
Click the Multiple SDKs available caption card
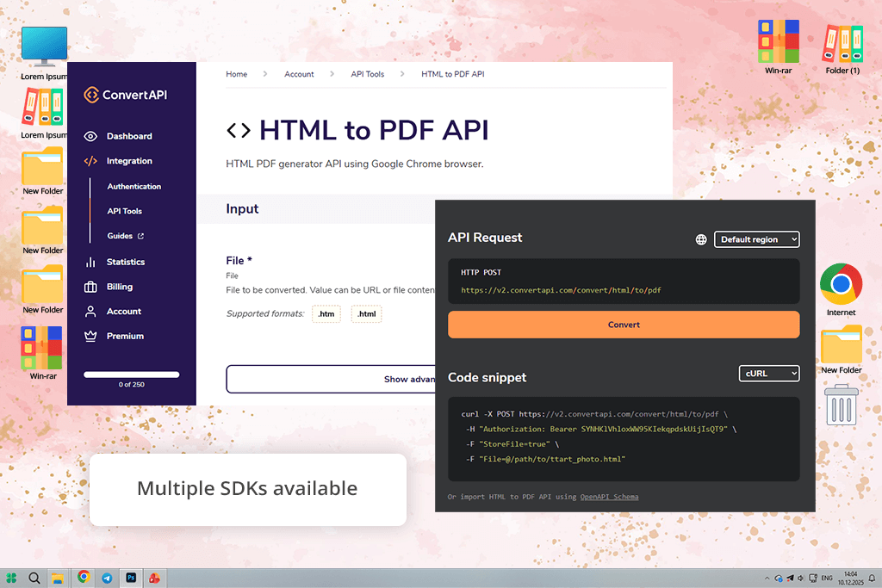click(x=248, y=490)
